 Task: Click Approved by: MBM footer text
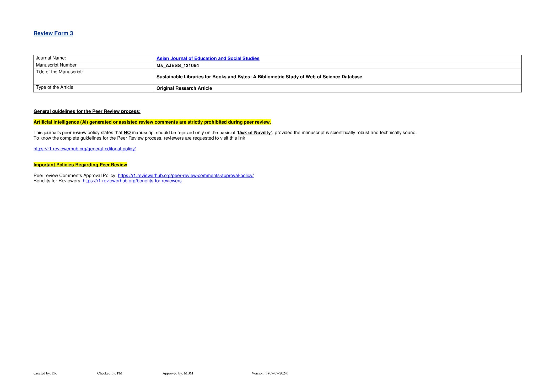click(177, 373)
